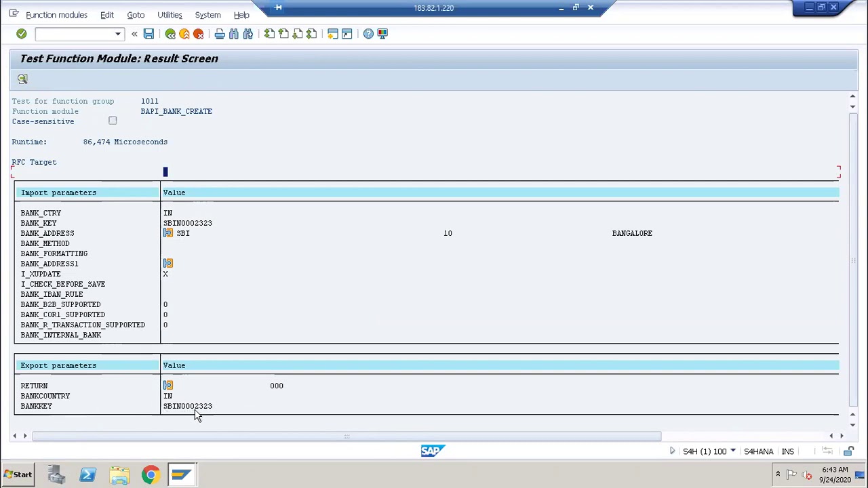The width and height of the screenshot is (868, 488).
Task: Click the BANK_CTRY value IN
Action: (x=167, y=213)
